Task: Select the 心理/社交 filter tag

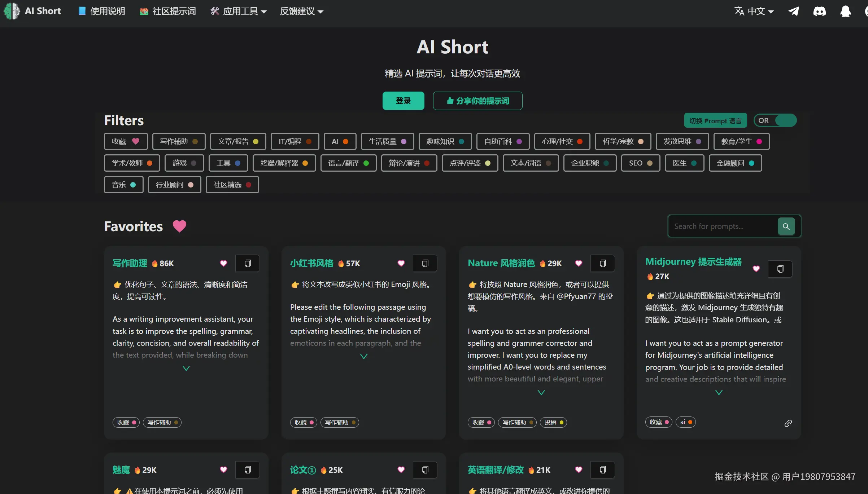Action: point(562,141)
